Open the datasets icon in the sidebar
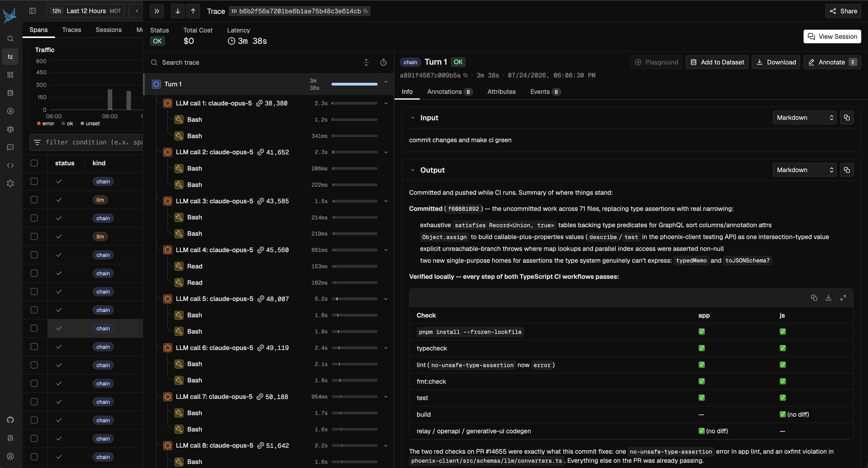Viewport: 868px width, 468px height. click(10, 93)
